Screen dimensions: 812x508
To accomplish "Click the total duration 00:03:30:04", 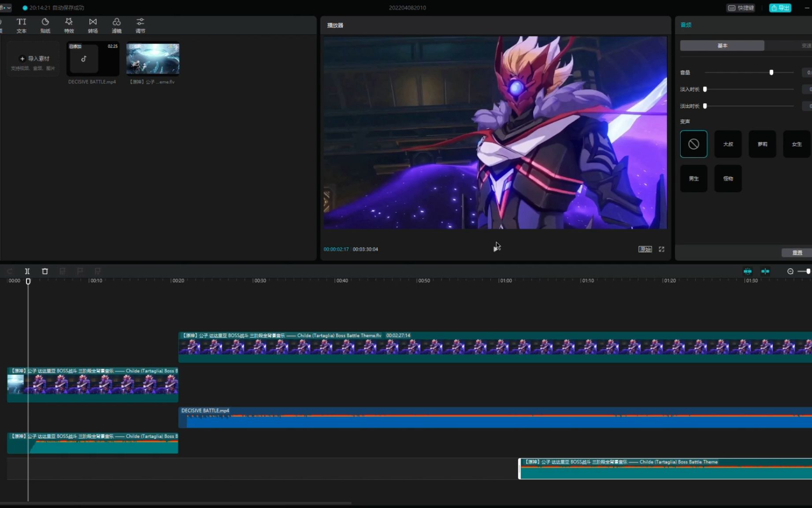I will click(365, 249).
